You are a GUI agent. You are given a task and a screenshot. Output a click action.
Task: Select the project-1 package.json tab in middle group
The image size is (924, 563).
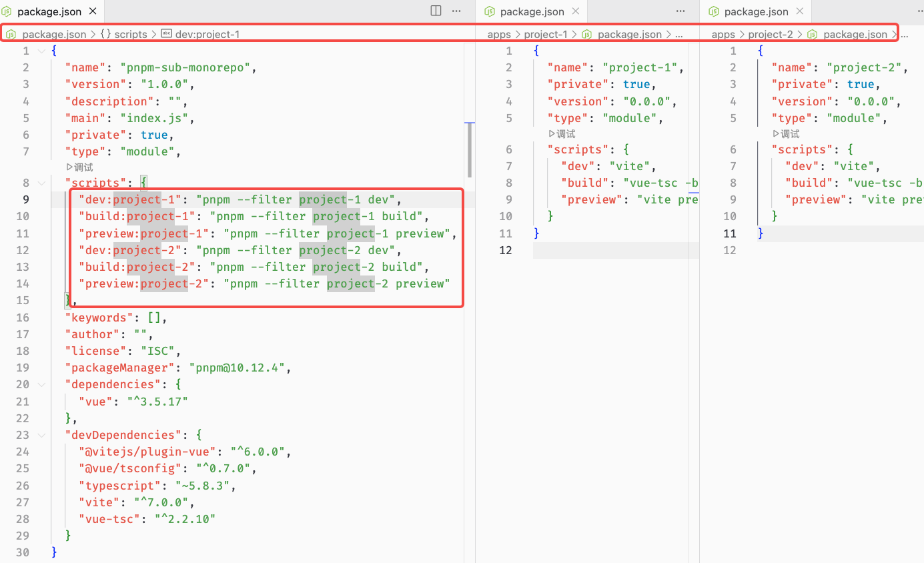tap(532, 11)
